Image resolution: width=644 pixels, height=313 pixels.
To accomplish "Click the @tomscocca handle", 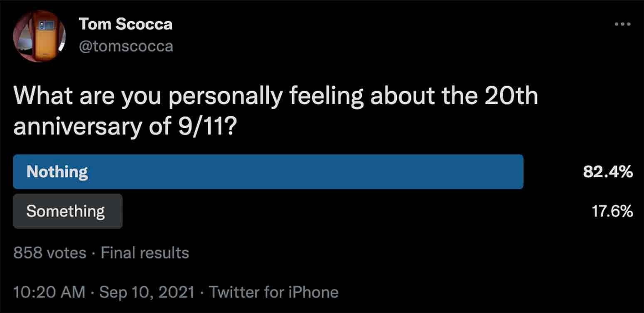I will click(x=126, y=46).
